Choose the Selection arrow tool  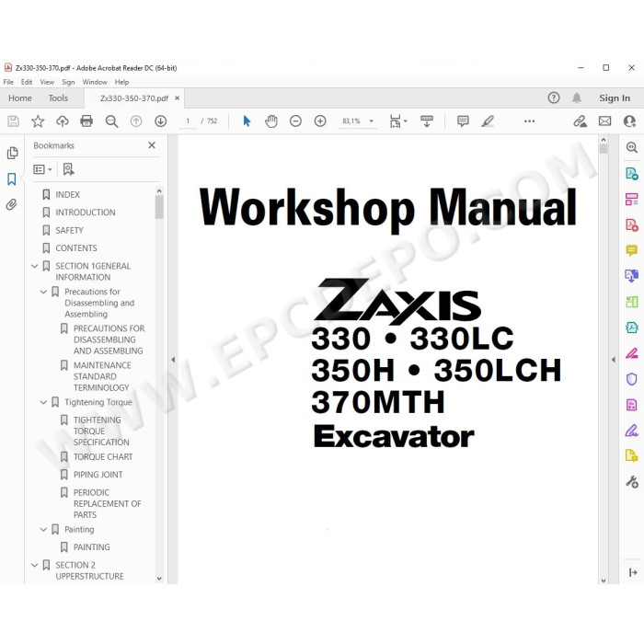[x=247, y=121]
